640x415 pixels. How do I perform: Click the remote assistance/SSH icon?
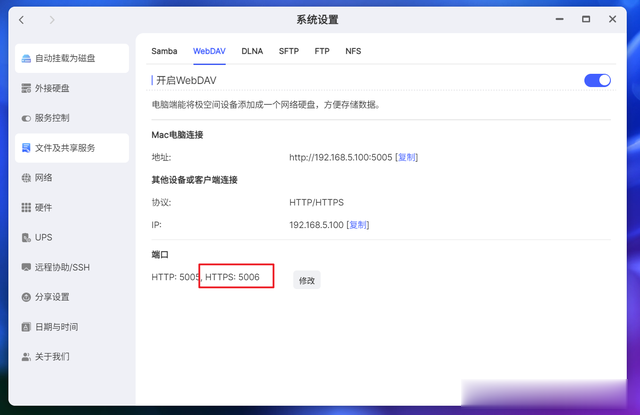click(26, 267)
